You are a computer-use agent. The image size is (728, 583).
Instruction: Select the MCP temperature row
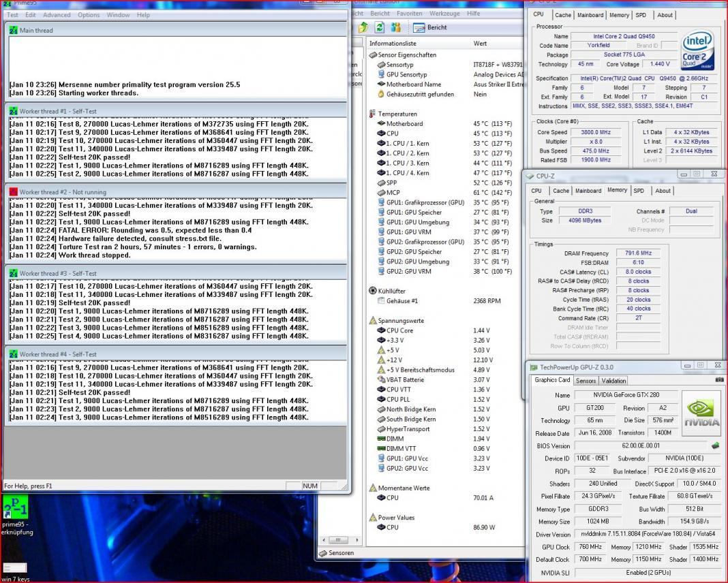point(444,193)
